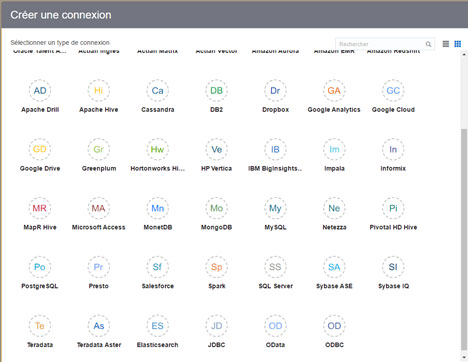The image size is (468, 362).
Task: Pick the Cassandra connection icon
Action: [x=158, y=90]
